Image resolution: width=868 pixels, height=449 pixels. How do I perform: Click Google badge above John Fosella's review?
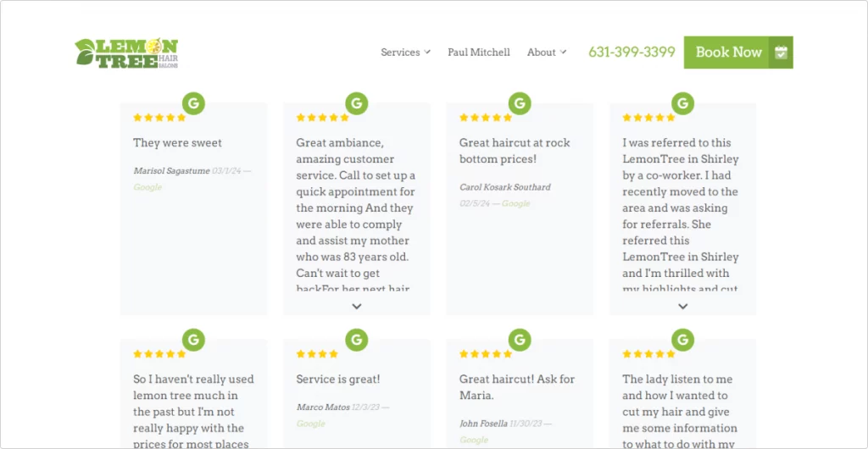point(520,340)
